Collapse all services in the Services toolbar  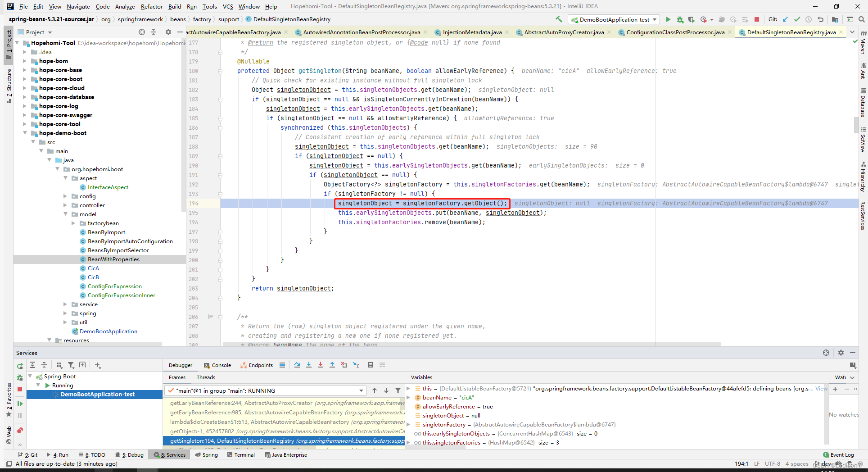(44, 365)
